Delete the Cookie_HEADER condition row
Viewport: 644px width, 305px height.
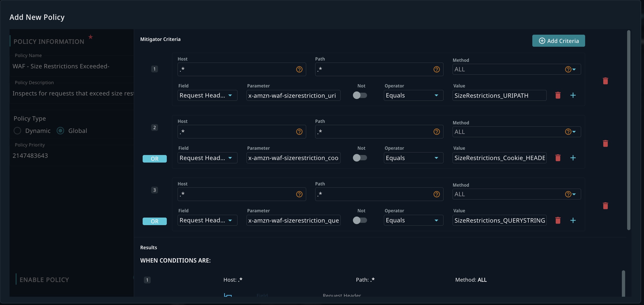tap(558, 158)
